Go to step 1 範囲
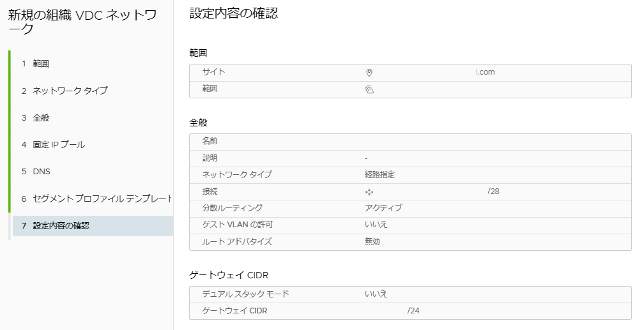Screen dimensions: 644x330 (x=41, y=64)
